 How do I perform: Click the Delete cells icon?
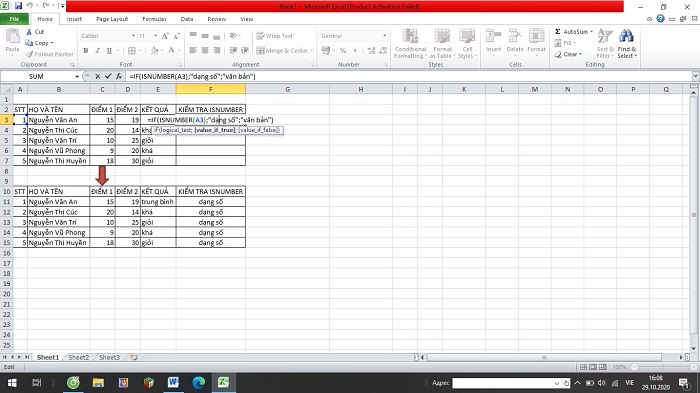[515, 36]
